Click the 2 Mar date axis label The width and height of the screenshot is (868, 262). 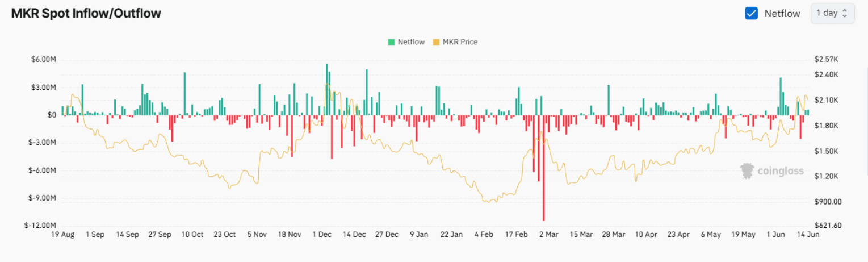(x=548, y=234)
